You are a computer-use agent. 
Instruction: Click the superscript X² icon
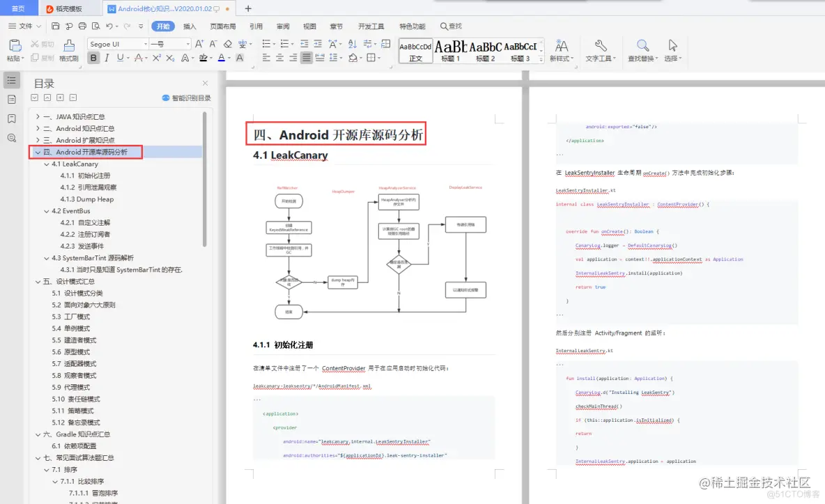click(x=157, y=58)
